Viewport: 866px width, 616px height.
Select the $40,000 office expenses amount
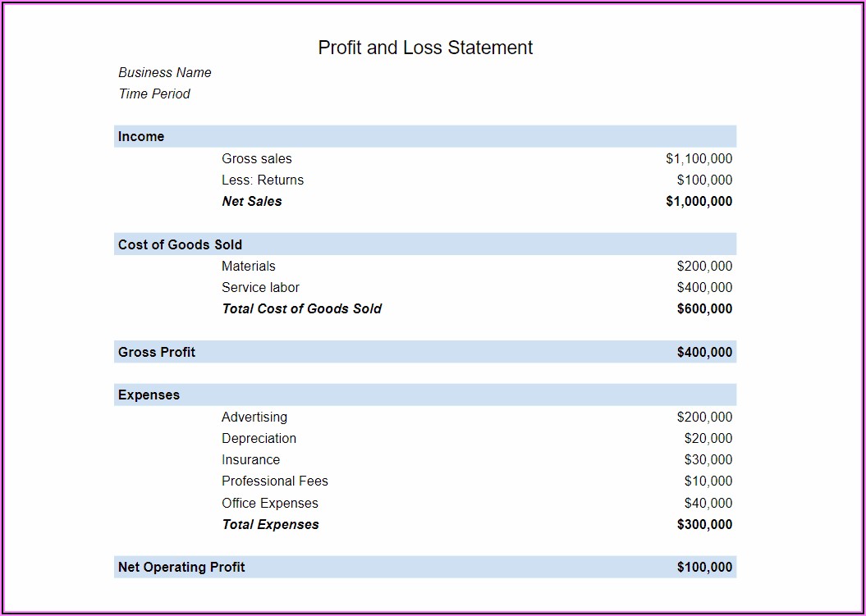coord(708,503)
